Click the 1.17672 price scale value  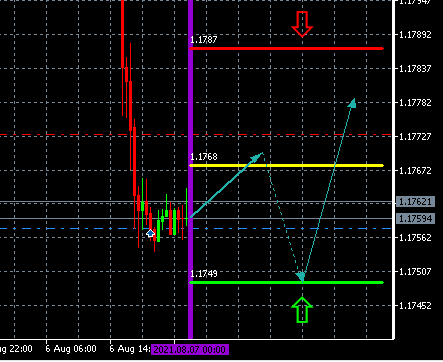415,171
